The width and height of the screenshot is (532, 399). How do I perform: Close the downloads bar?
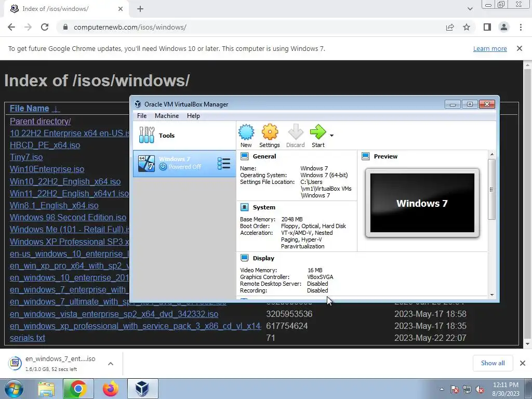pos(523,363)
